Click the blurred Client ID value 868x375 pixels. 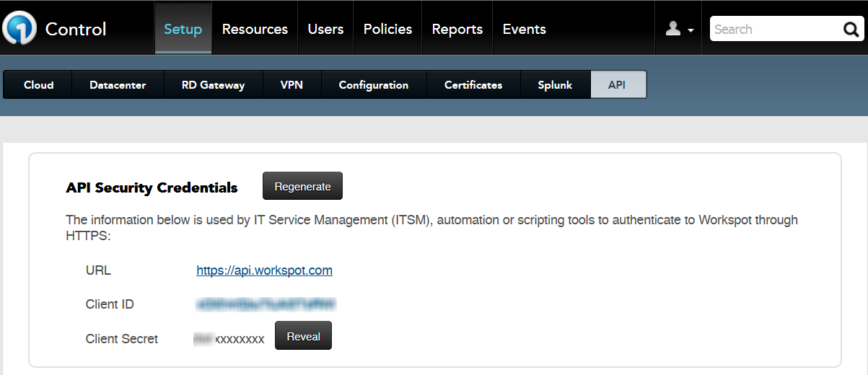click(x=266, y=304)
